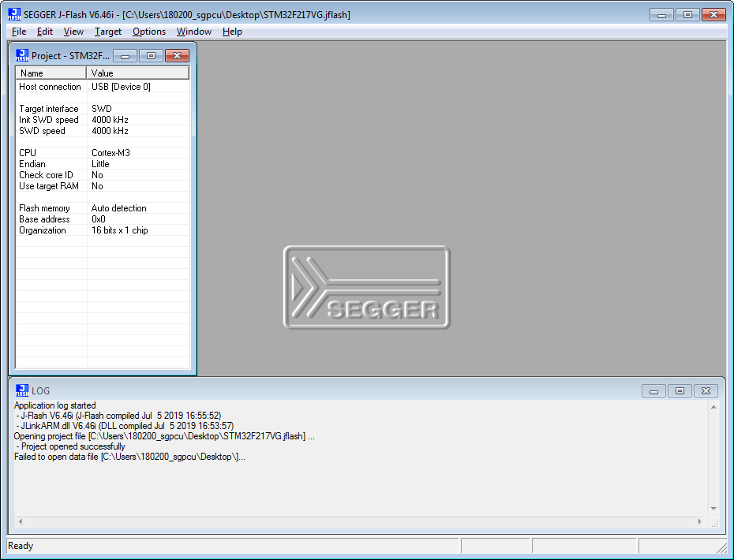The height and width of the screenshot is (560, 734).
Task: Select the Check core ID row
Action: [x=103, y=175]
